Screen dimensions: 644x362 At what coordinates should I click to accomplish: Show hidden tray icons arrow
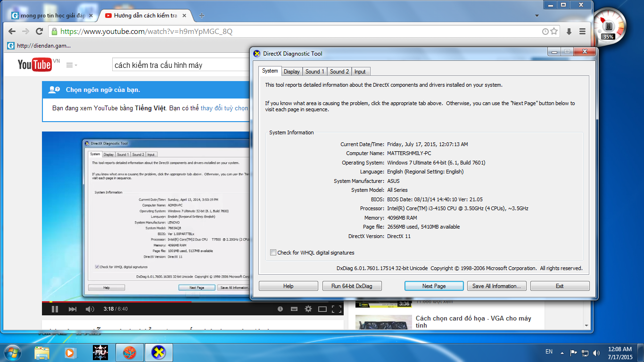[x=562, y=353]
